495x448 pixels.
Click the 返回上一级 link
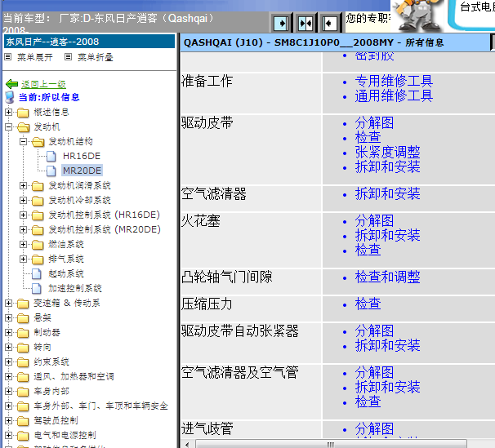pos(43,84)
